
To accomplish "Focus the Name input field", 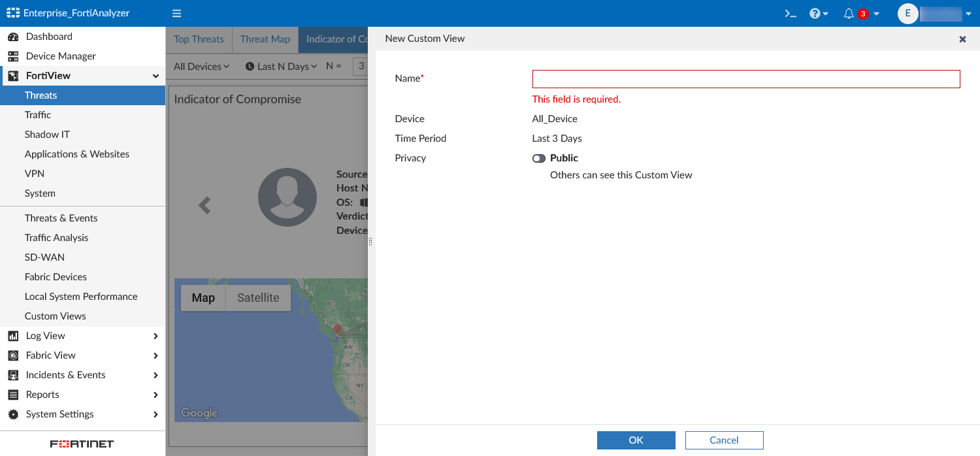I will (746, 79).
